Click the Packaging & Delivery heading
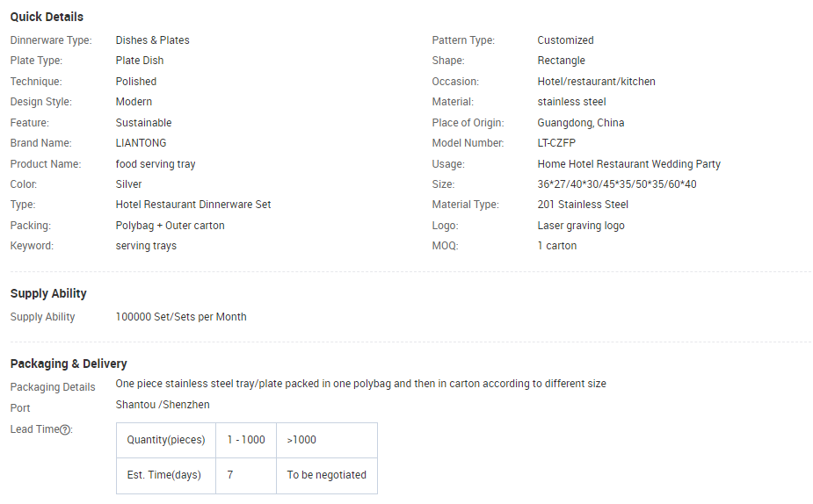Image resolution: width=813 pixels, height=504 pixels. point(69,364)
